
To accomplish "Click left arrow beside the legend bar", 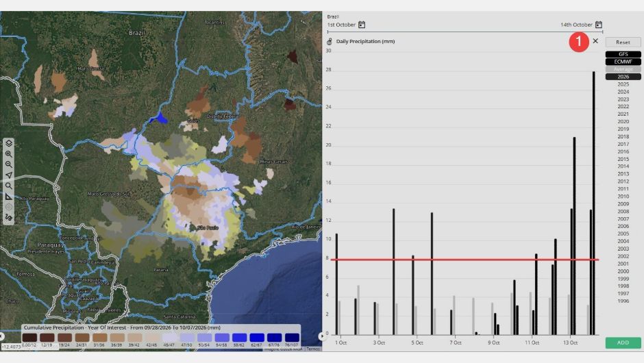I will 2,336.
